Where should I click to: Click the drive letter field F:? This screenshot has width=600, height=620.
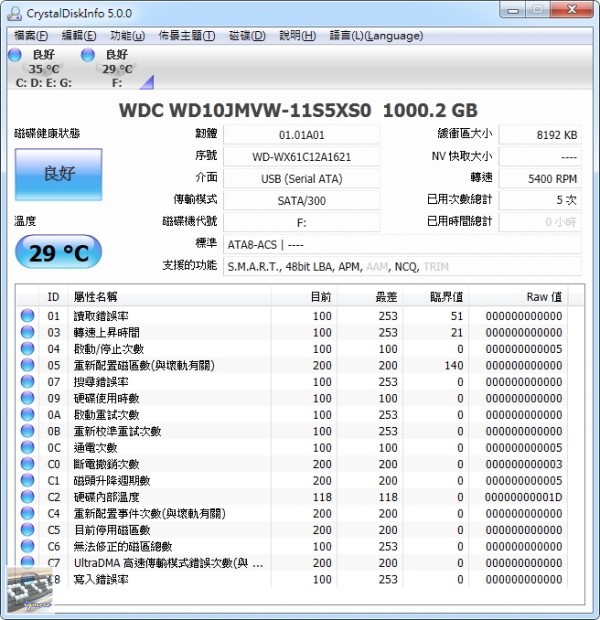point(301,223)
